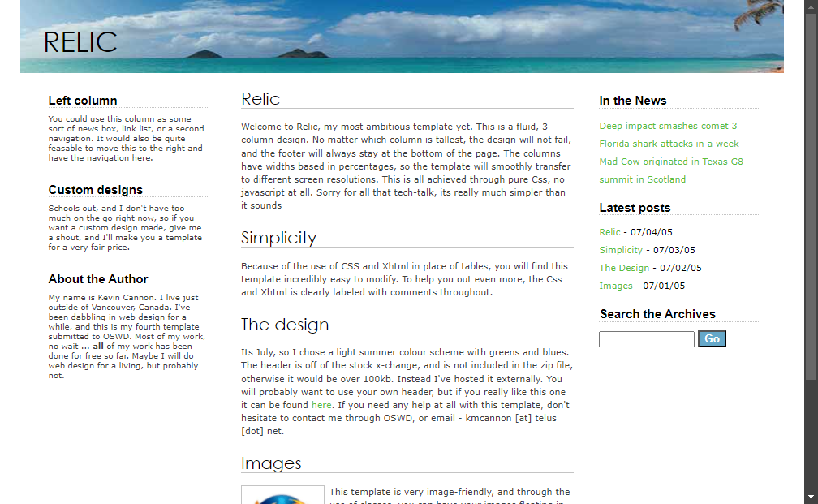Click the 'Relic' main article heading
The image size is (818, 504).
point(260,99)
